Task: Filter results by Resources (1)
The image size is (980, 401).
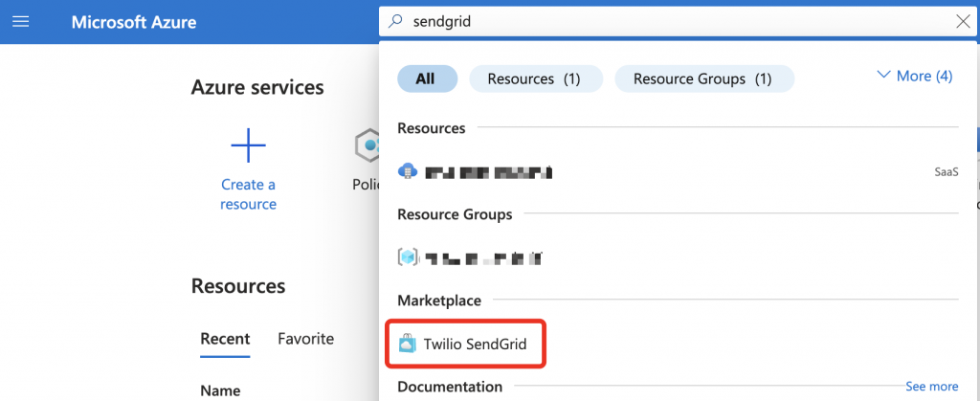Action: click(x=534, y=78)
